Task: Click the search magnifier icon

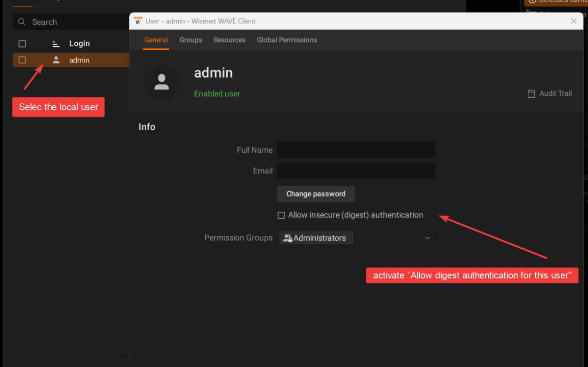Action: coord(22,22)
